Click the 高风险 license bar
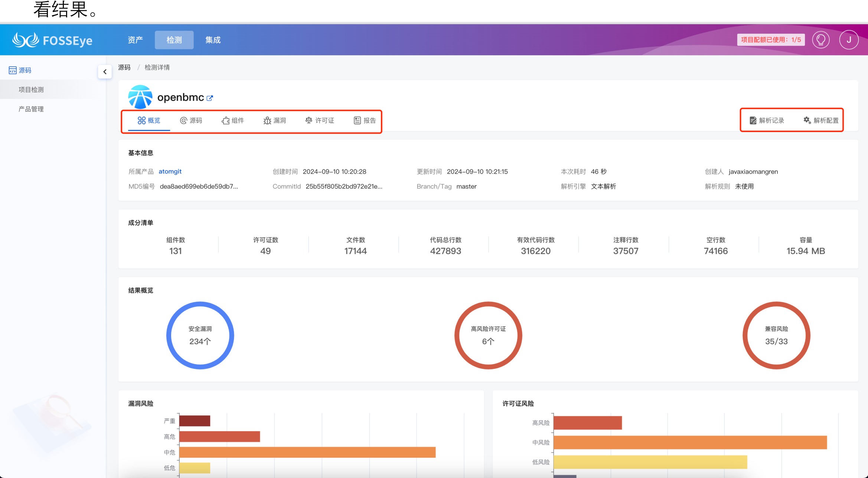Image resolution: width=868 pixels, height=478 pixels. coord(588,423)
